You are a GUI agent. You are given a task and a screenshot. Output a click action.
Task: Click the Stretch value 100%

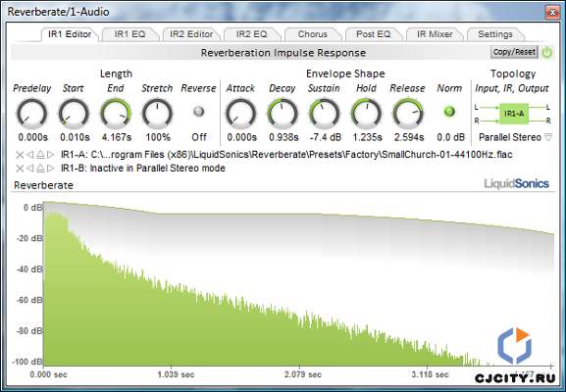(x=158, y=137)
